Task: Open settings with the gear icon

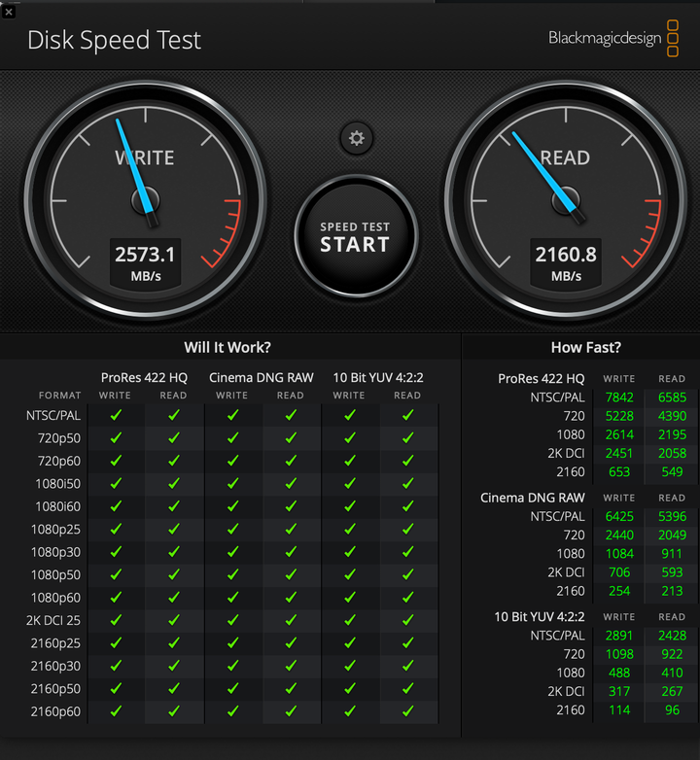Action: [x=356, y=139]
